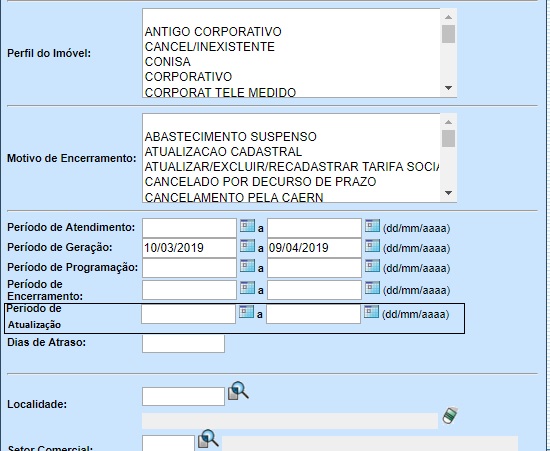Click the eraser icon to clear Localidade

click(x=450, y=415)
